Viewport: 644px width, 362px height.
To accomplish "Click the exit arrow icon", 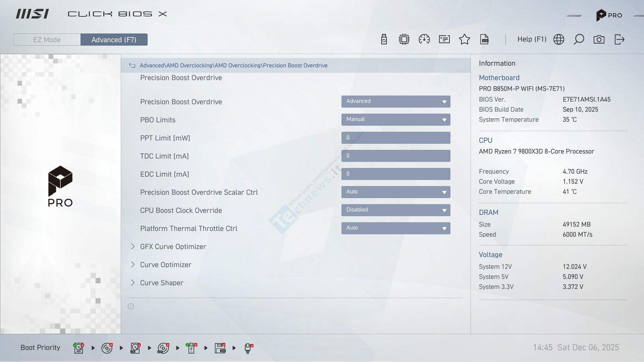I will point(619,40).
